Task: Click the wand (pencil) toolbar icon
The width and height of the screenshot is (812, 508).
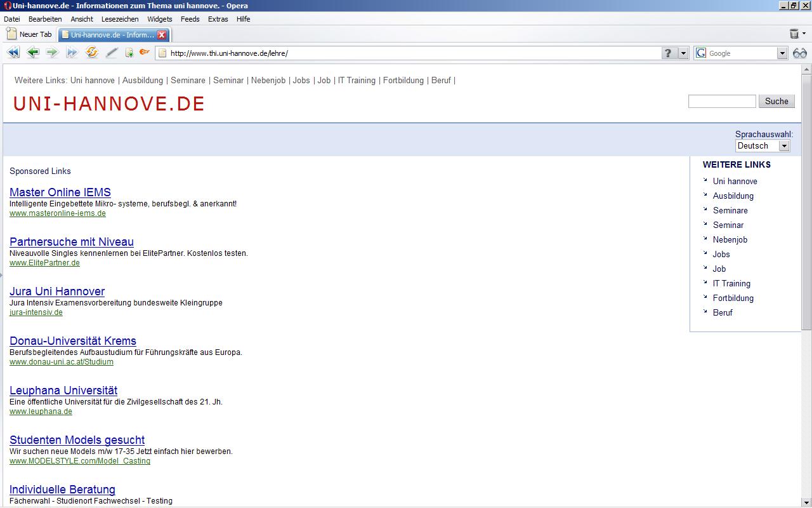Action: 112,53
